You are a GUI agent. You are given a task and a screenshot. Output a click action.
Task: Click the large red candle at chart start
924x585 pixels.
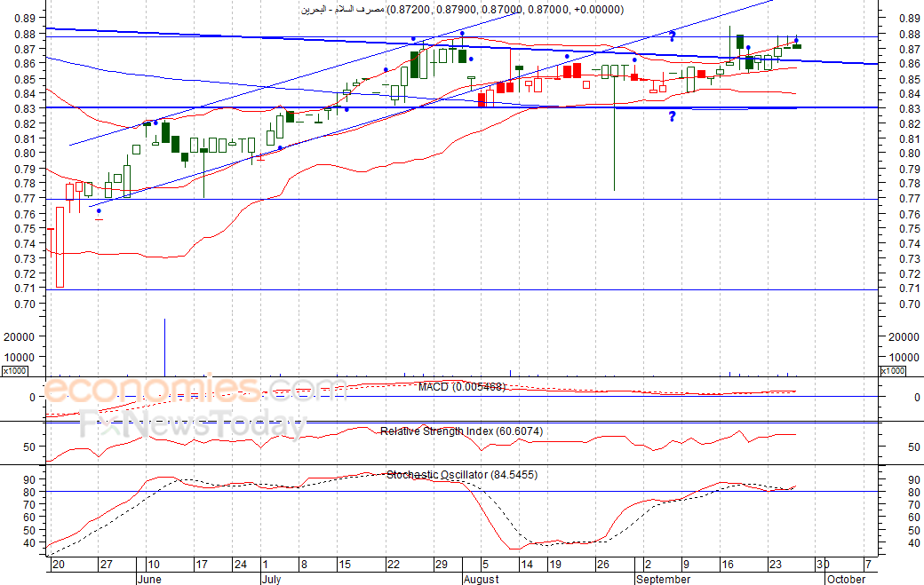[60, 247]
